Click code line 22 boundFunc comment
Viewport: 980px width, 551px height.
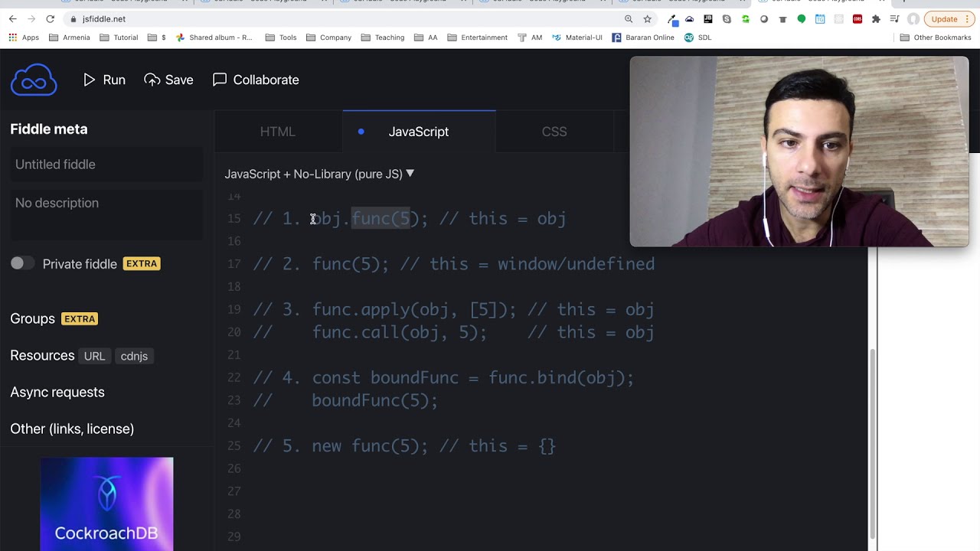click(444, 377)
